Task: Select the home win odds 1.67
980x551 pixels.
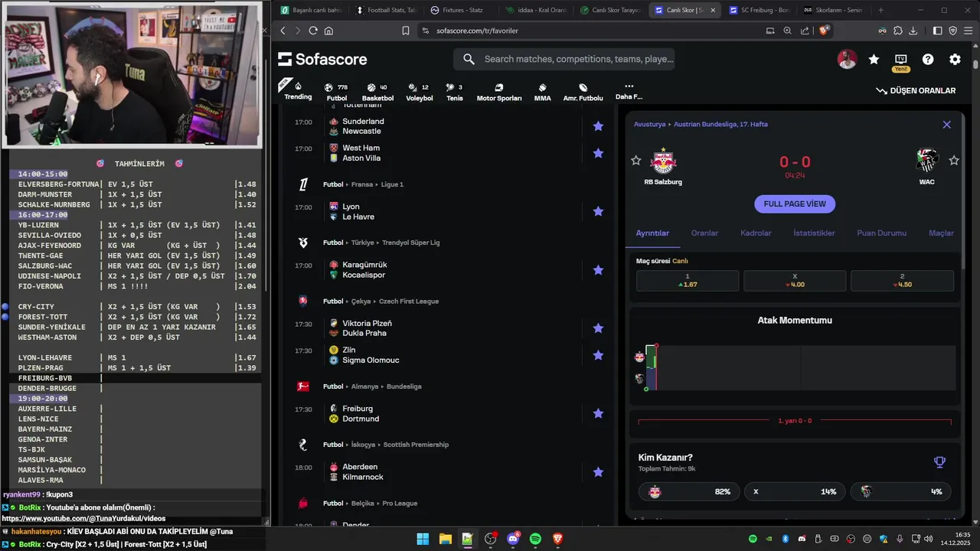Action: 688,280
